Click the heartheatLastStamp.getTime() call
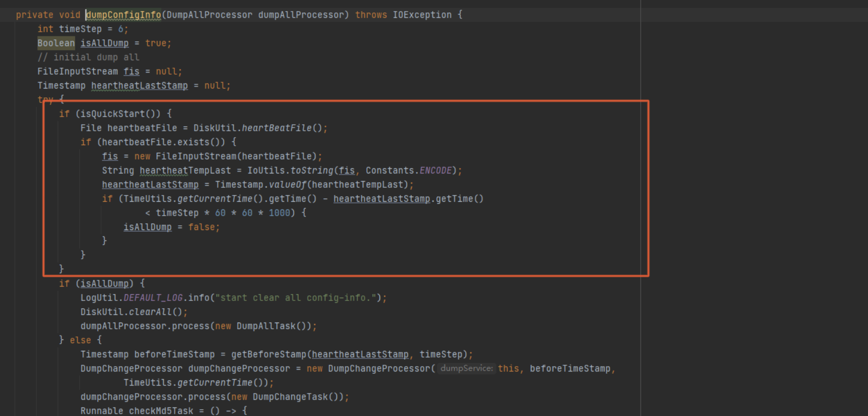 click(409, 198)
